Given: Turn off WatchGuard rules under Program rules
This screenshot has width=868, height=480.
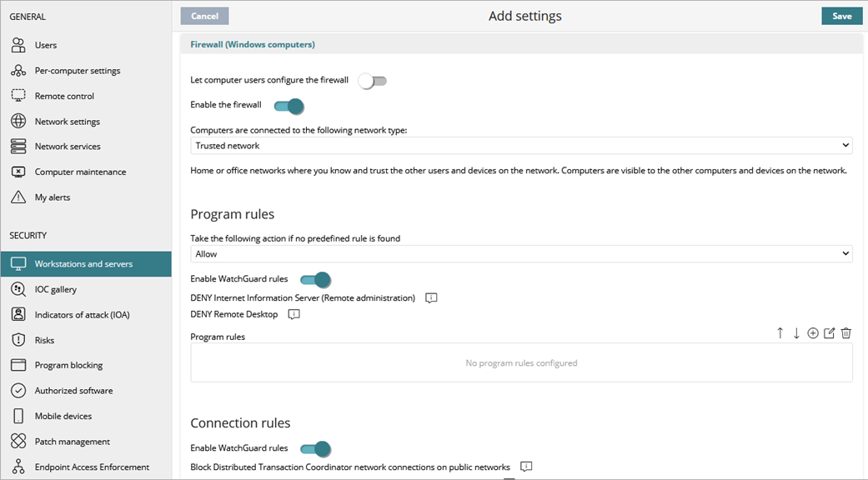Looking at the screenshot, I should (315, 280).
